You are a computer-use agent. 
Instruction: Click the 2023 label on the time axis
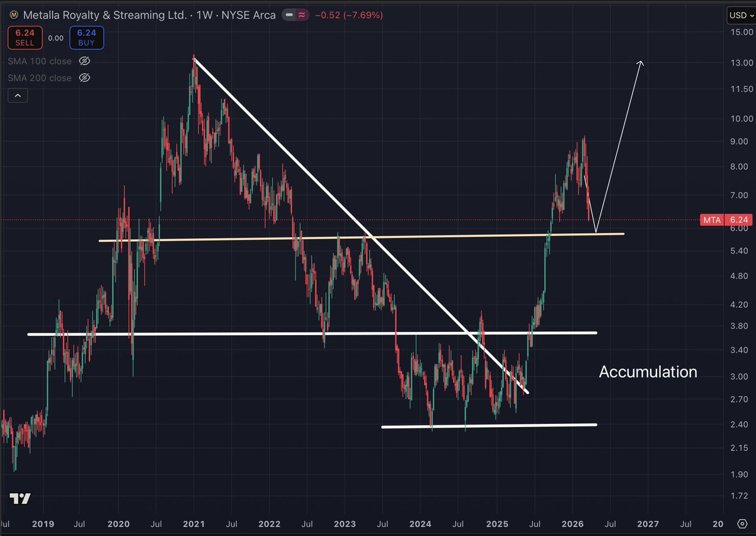pos(345,523)
